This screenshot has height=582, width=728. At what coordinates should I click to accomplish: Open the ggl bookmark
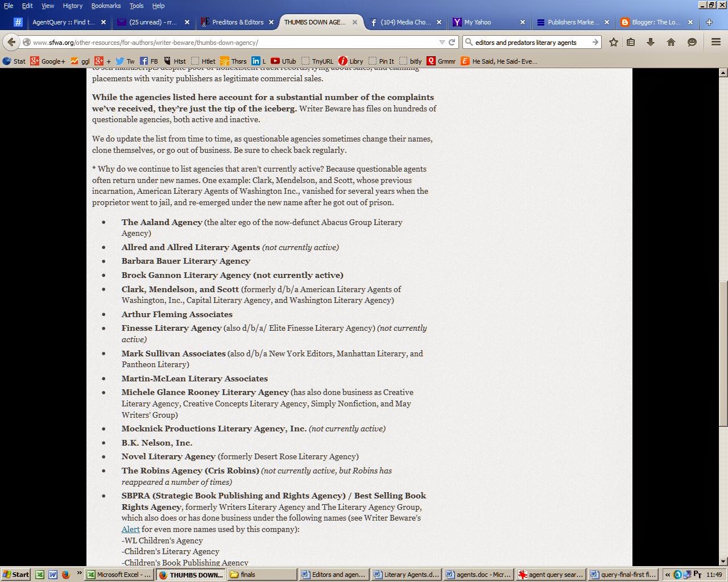click(x=80, y=61)
